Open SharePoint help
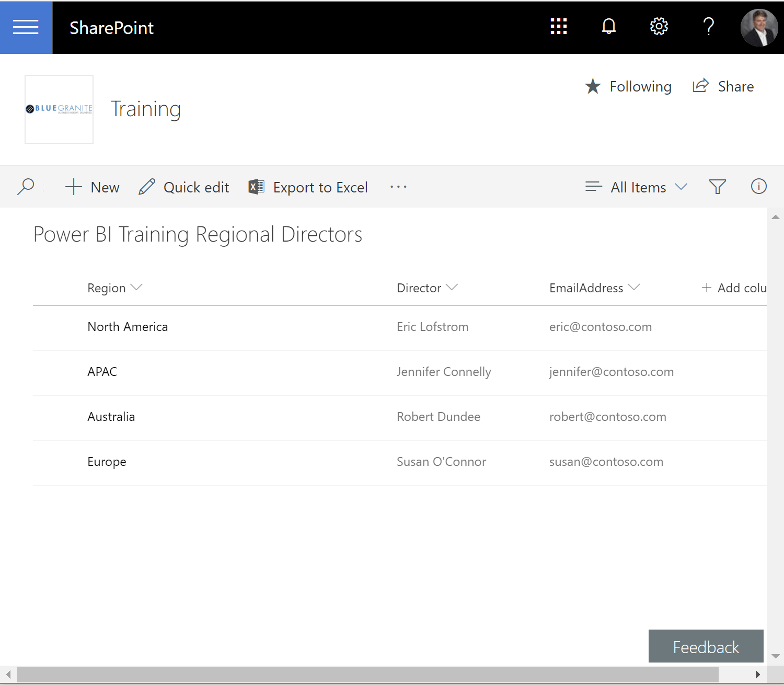784x685 pixels. point(709,26)
